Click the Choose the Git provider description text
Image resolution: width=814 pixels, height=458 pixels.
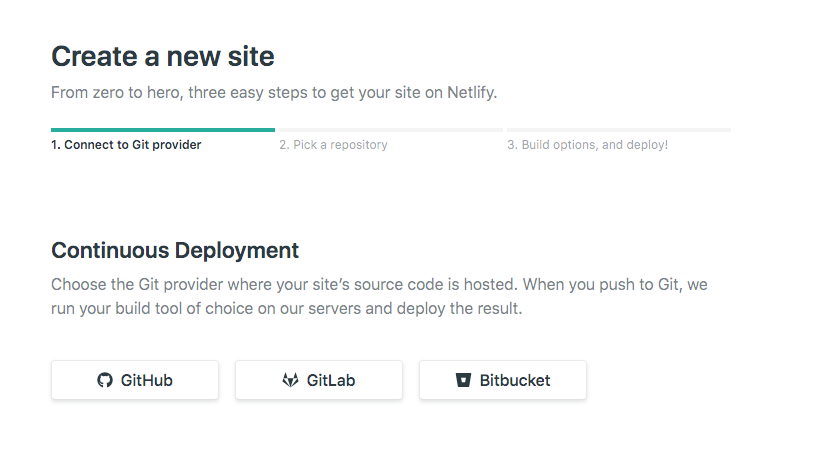[x=379, y=297]
